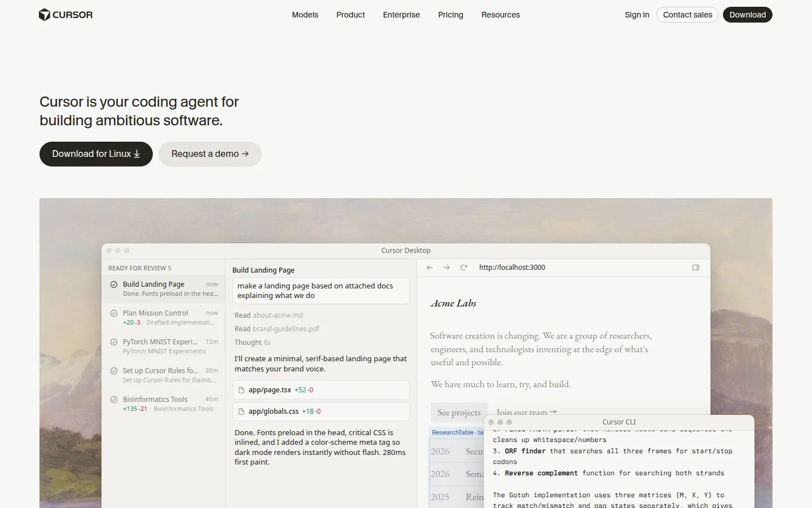Screen dimensions: 812x508
Task: Click the check icon by Set up Cursor Rules
Action: click(114, 371)
